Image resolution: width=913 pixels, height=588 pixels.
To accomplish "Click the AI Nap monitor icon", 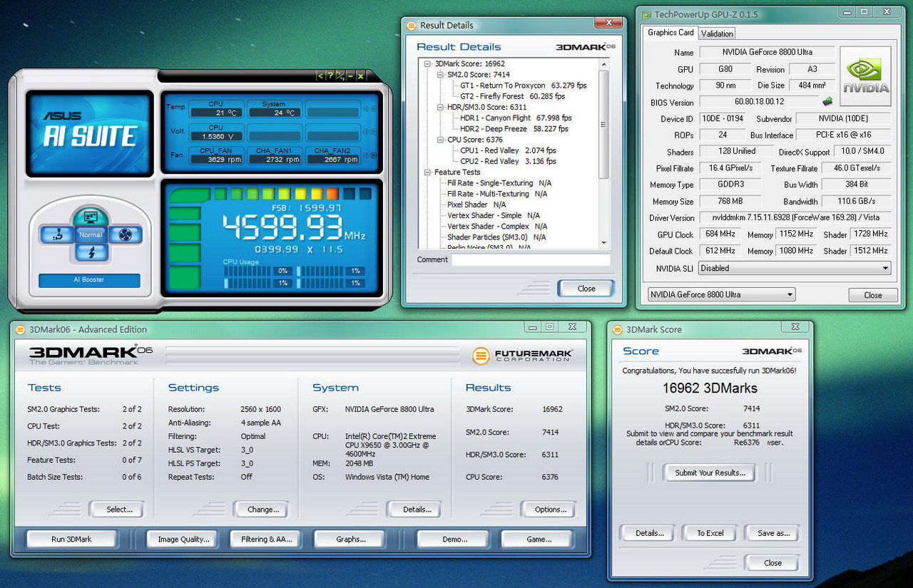I will click(x=91, y=217).
